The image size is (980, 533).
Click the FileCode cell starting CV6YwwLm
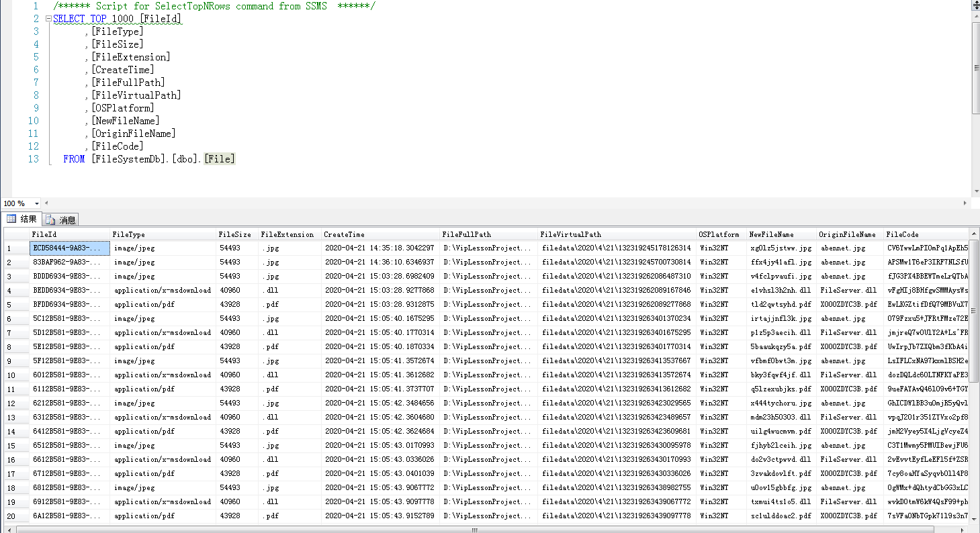pyautogui.click(x=927, y=248)
